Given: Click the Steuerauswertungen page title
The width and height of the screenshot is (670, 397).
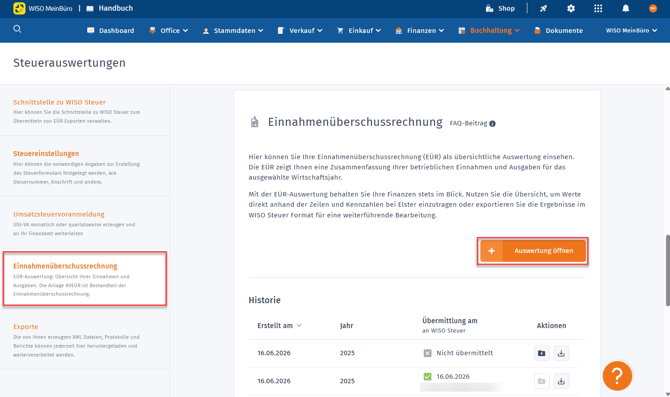Looking at the screenshot, I should 69,63.
